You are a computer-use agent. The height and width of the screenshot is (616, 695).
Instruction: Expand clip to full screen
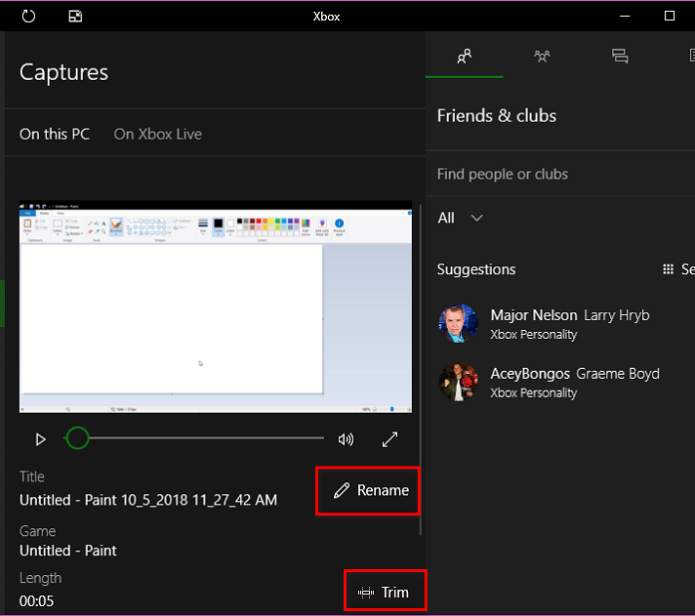click(389, 439)
